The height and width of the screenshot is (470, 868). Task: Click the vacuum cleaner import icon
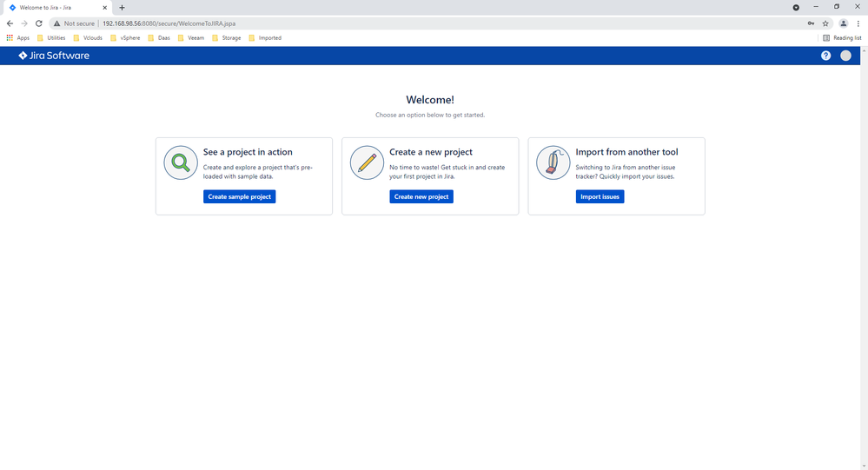click(553, 162)
